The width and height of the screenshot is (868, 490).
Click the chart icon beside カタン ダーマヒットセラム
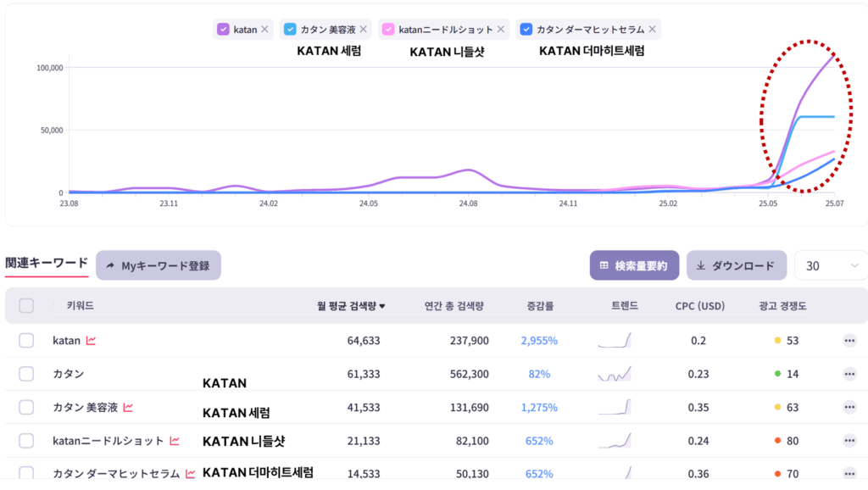[x=191, y=473]
